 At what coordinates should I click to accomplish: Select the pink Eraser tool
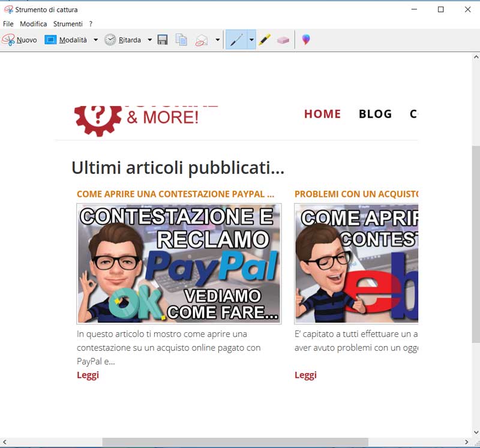[283, 40]
